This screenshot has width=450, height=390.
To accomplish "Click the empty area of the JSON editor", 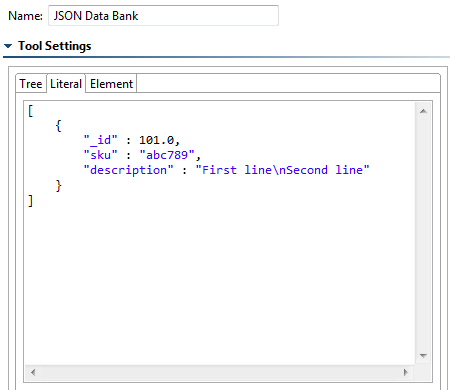I will click(x=220, y=283).
